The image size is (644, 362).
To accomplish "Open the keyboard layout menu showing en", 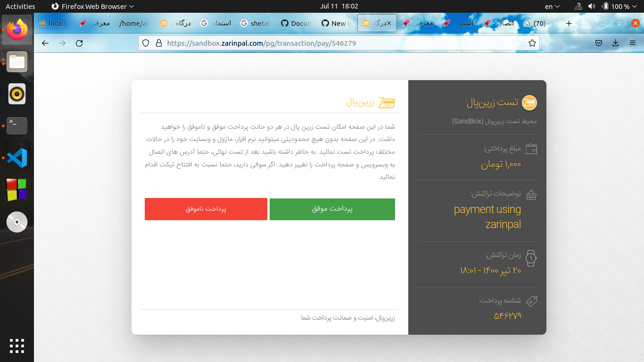I will [x=553, y=6].
